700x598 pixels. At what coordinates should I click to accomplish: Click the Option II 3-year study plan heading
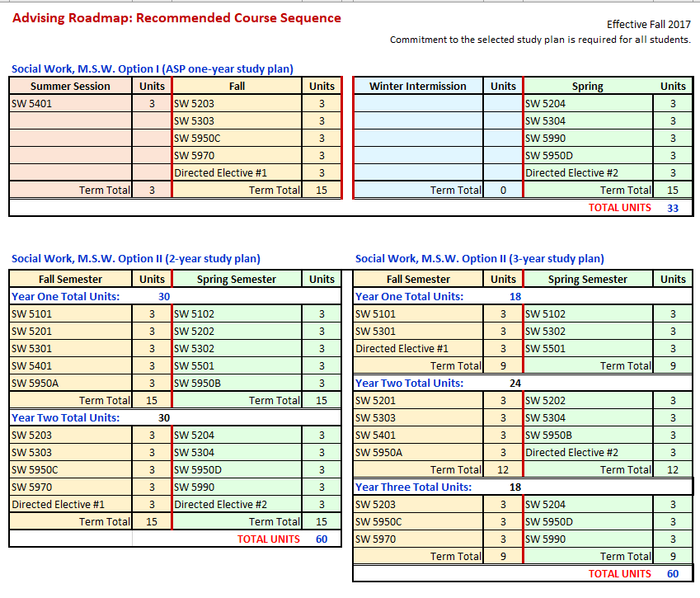[x=479, y=259]
